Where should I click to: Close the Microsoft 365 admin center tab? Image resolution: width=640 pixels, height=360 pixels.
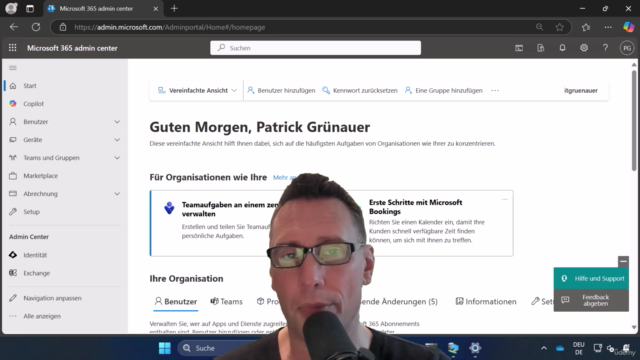point(156,9)
